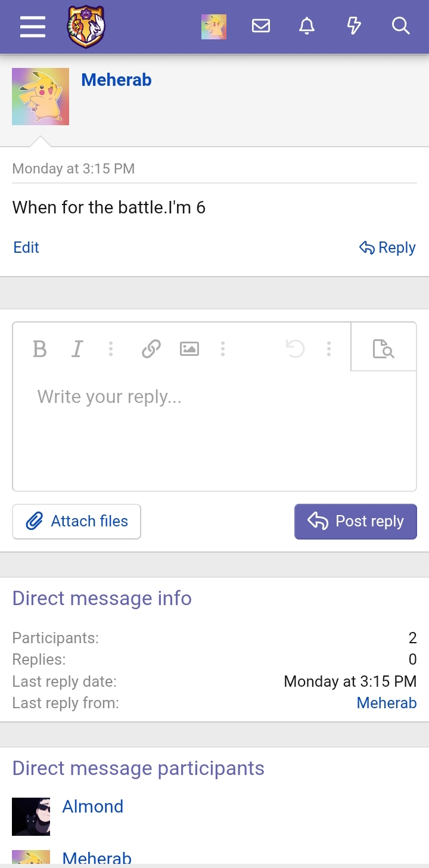Image resolution: width=429 pixels, height=868 pixels.
Task: Open the inbox envelope icon
Action: click(260, 26)
